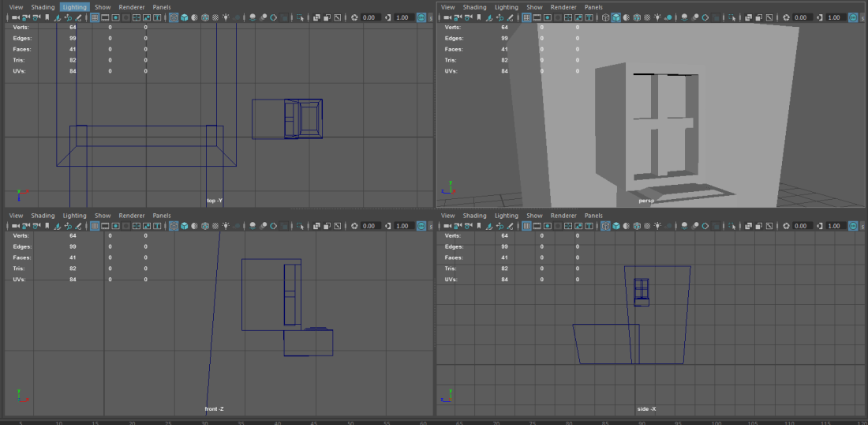Toggle X-Ray icon in the top view panel
Image resolution: width=868 pixels, height=425 pixels.
[316, 17]
